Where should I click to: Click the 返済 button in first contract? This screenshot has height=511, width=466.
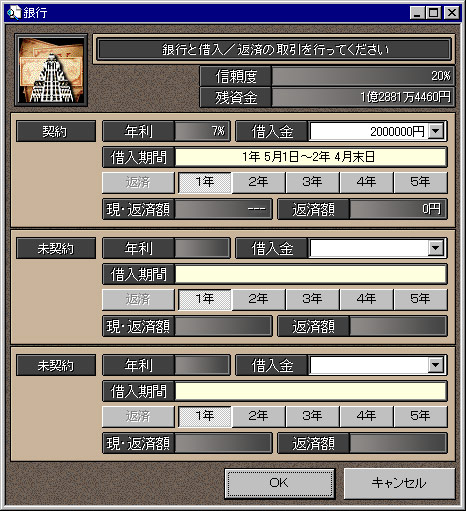tap(138, 182)
